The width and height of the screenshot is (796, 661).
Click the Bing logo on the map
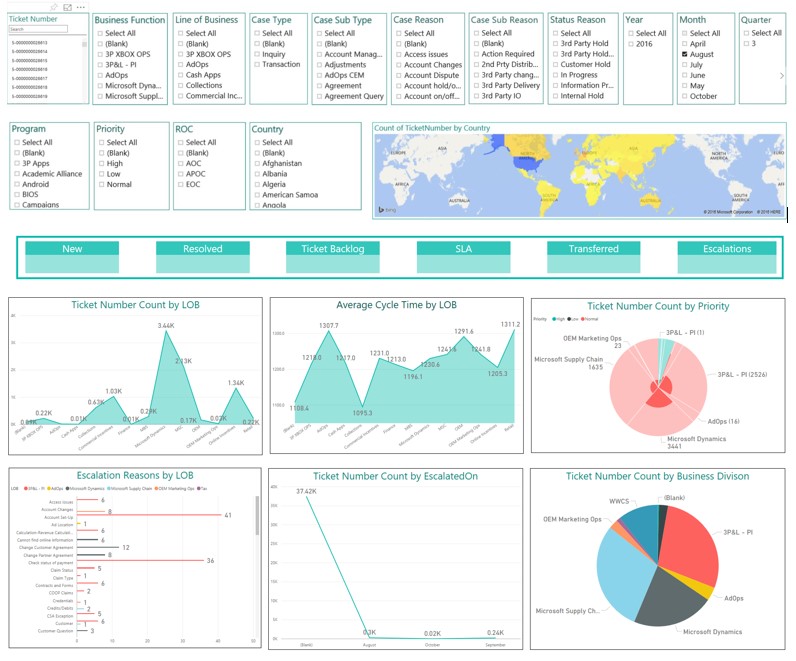(387, 210)
